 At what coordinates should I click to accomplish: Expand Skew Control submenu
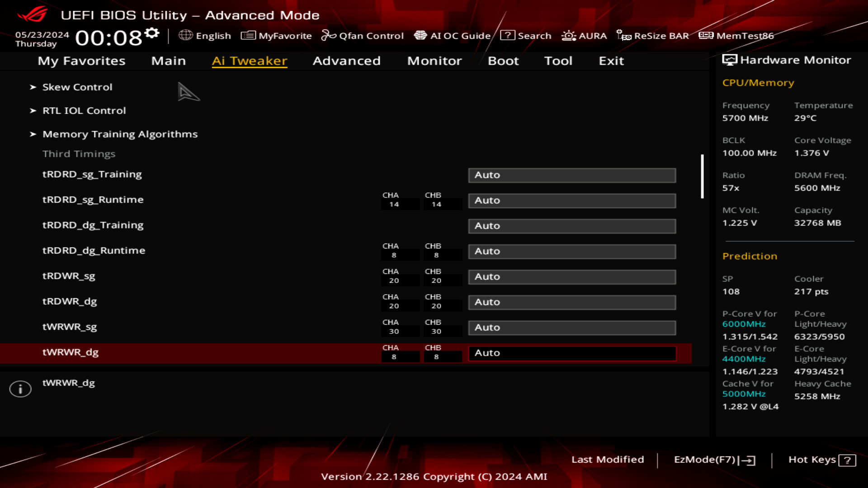click(x=77, y=87)
